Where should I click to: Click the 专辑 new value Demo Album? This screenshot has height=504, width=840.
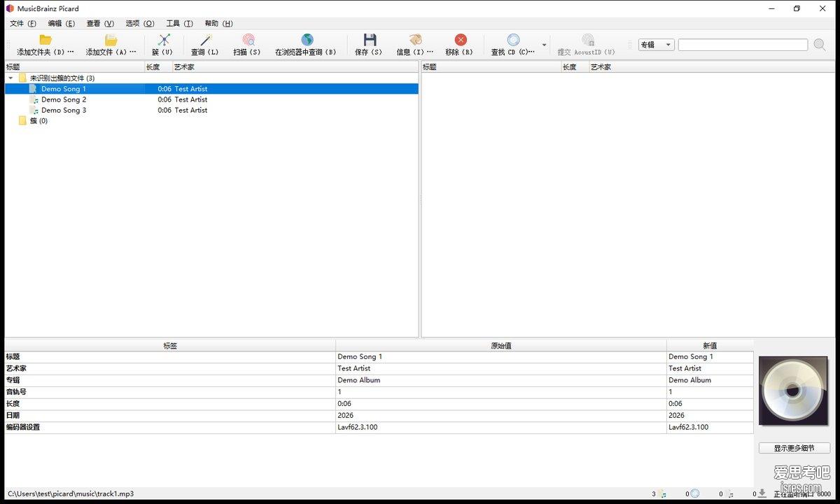[690, 380]
